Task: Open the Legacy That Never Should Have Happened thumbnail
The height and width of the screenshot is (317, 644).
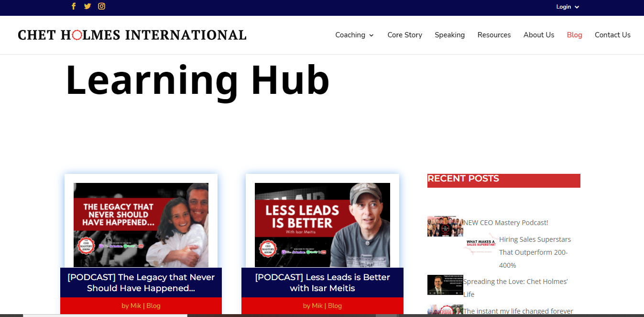Action: coord(141,225)
